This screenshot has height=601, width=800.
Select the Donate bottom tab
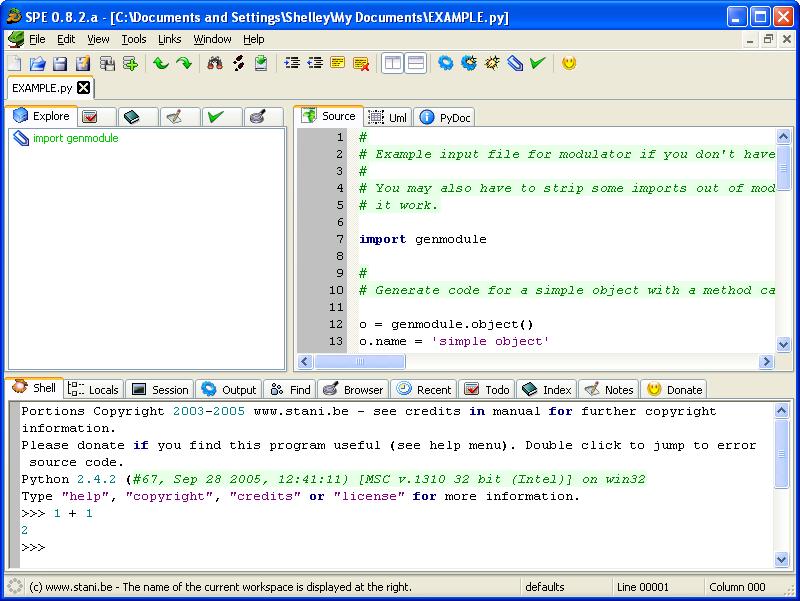pos(674,390)
